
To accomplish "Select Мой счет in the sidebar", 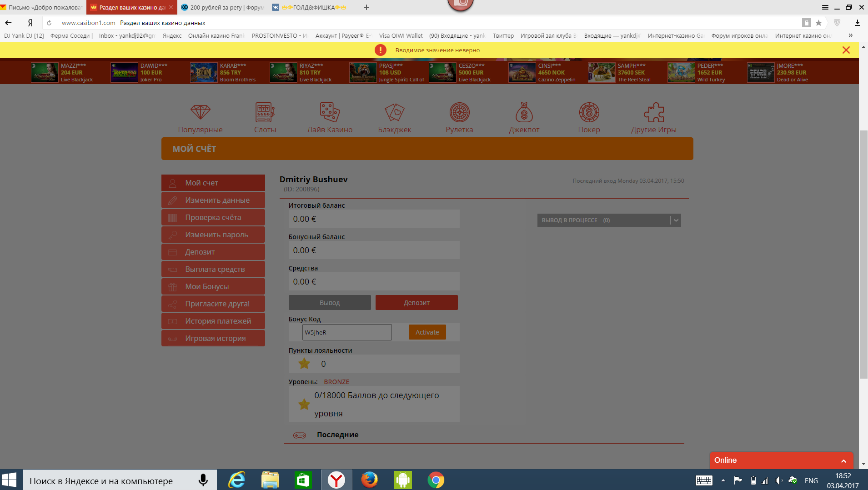I will click(213, 183).
